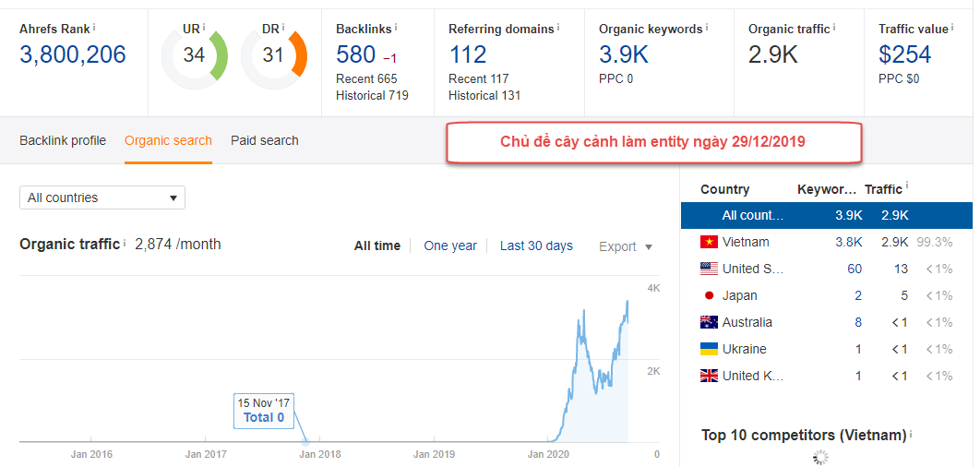Click the Top 10 competitors info icon

tap(911, 433)
